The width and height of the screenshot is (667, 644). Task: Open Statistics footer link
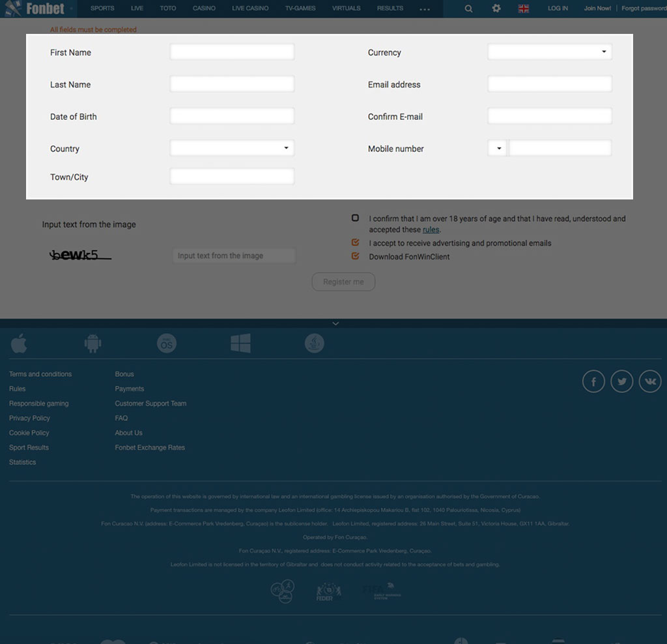(x=23, y=462)
